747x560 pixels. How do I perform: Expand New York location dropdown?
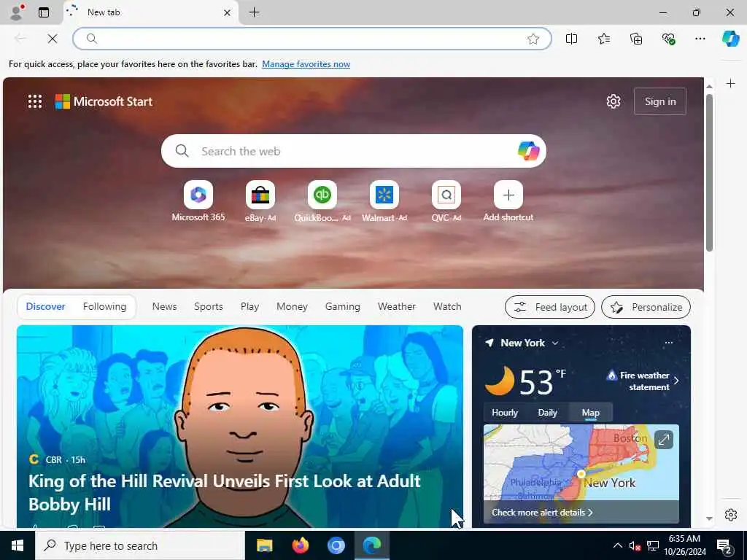coord(555,343)
